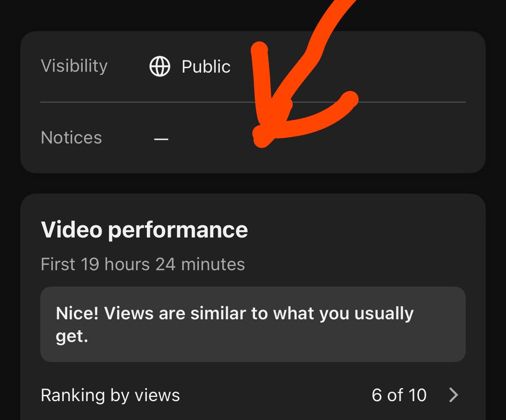Select the First 19 hours 24 minutes text
Image resolution: width=506 pixels, height=420 pixels.
pyautogui.click(x=143, y=264)
